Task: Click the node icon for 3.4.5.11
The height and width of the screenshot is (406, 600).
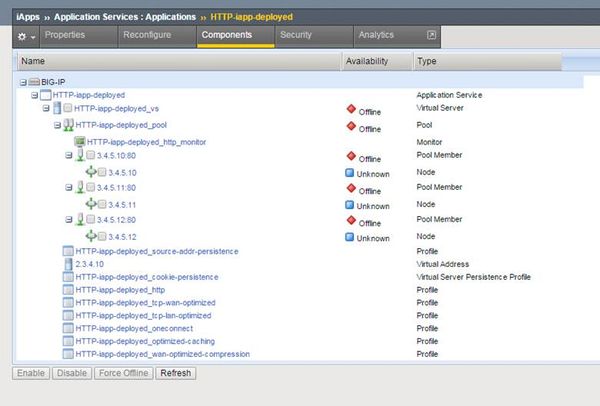Action: click(91, 204)
